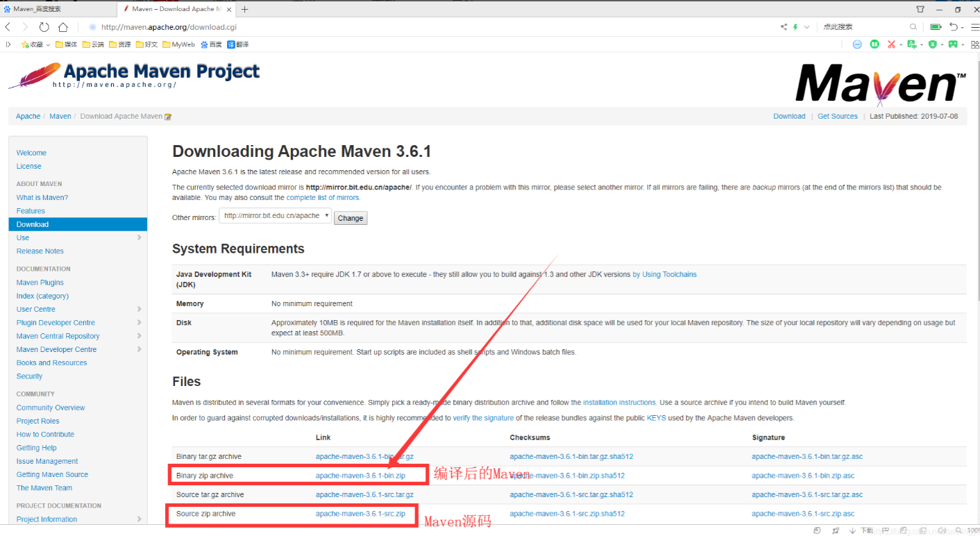Viewport: 980px width, 536px height.
Task: Open Welcome in the sidebar
Action: (31, 153)
